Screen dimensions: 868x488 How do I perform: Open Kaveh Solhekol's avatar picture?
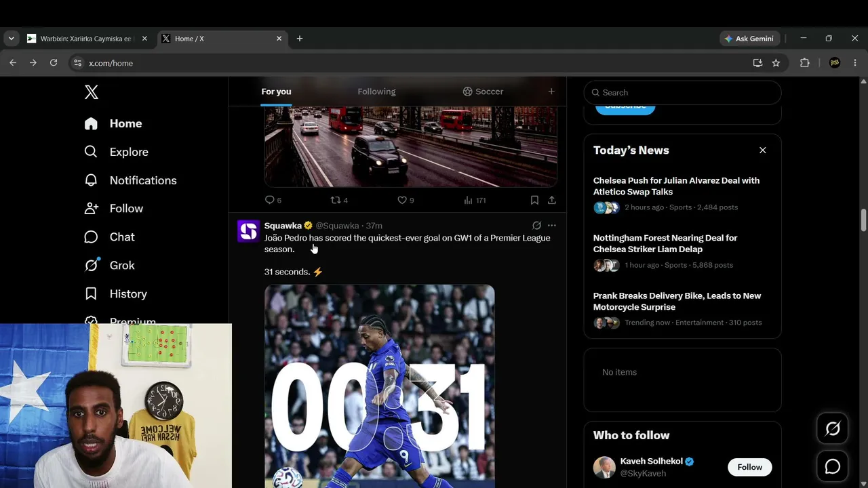[604, 467]
